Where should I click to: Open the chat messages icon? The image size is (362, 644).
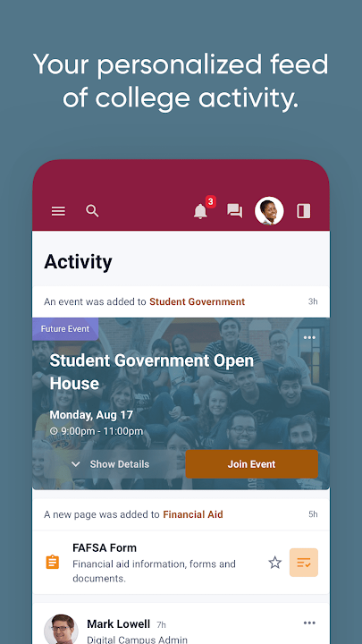235,211
